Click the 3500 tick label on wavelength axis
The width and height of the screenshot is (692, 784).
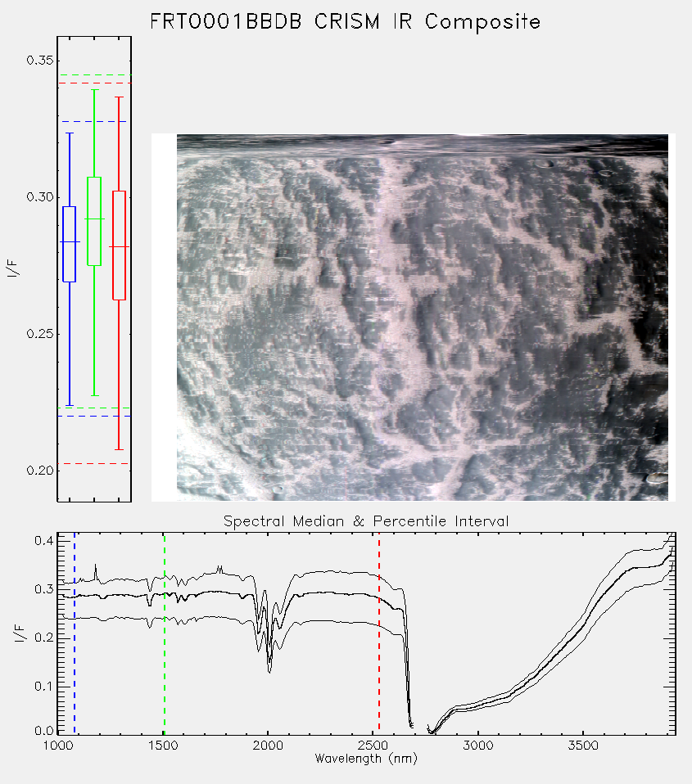583,746
